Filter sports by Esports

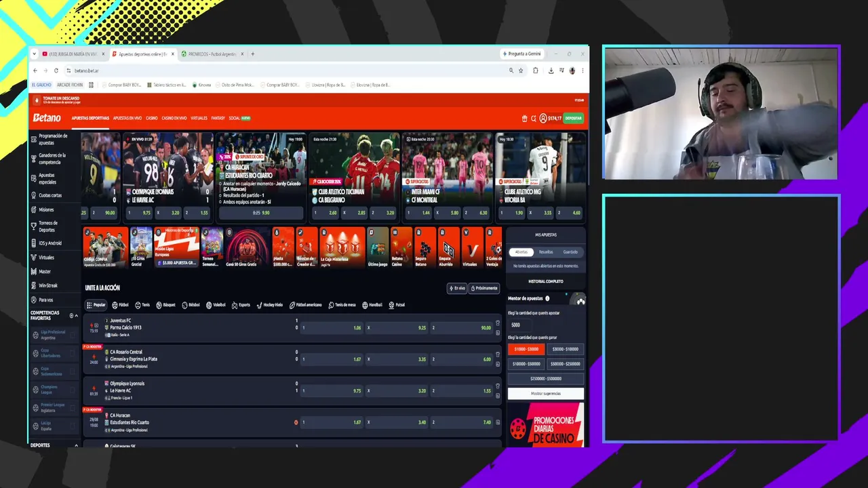point(241,305)
